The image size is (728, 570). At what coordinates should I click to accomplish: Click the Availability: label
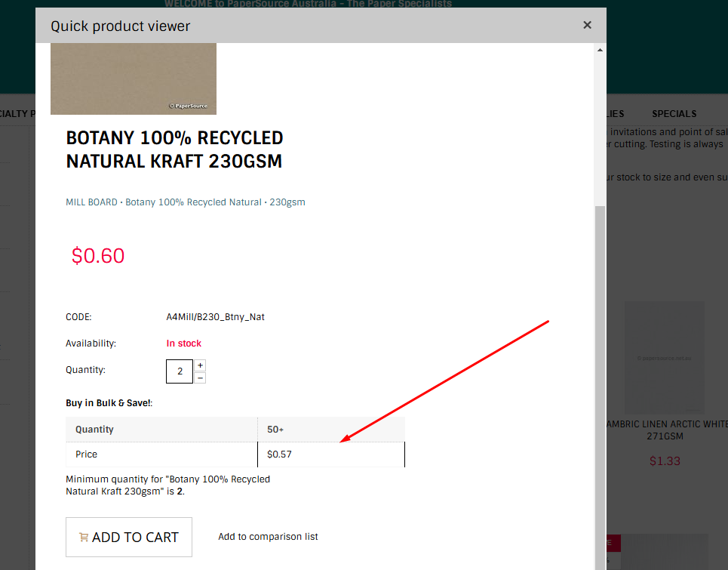[91, 344]
